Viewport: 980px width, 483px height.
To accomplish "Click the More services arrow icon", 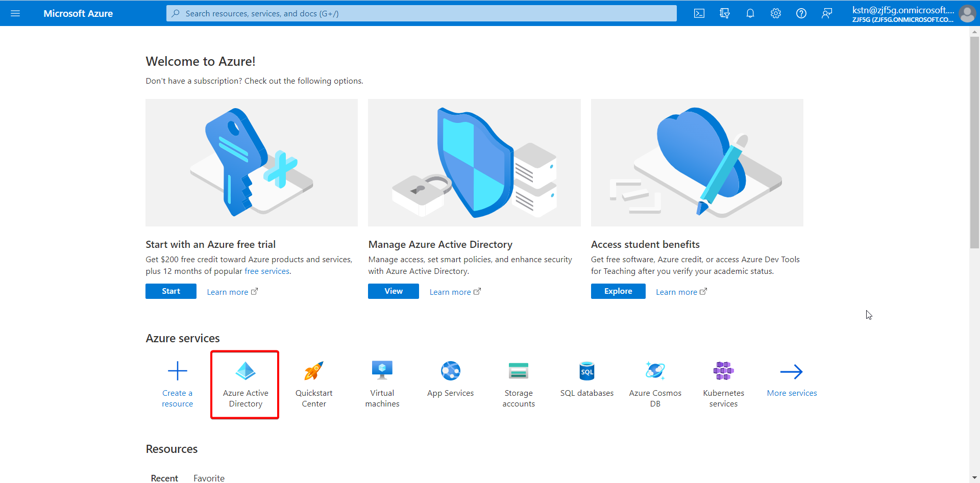I will [x=792, y=372].
